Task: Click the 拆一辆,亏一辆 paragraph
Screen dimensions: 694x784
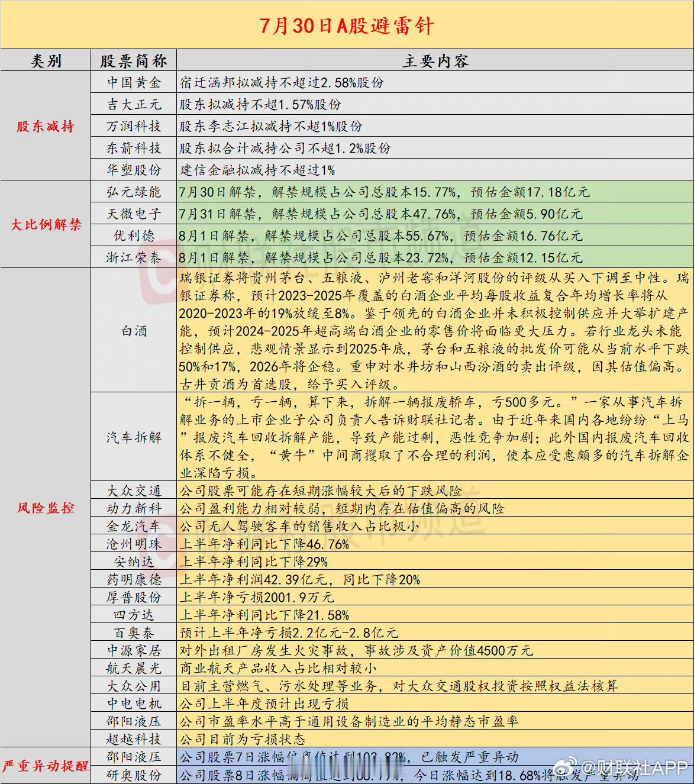Action: click(434, 437)
